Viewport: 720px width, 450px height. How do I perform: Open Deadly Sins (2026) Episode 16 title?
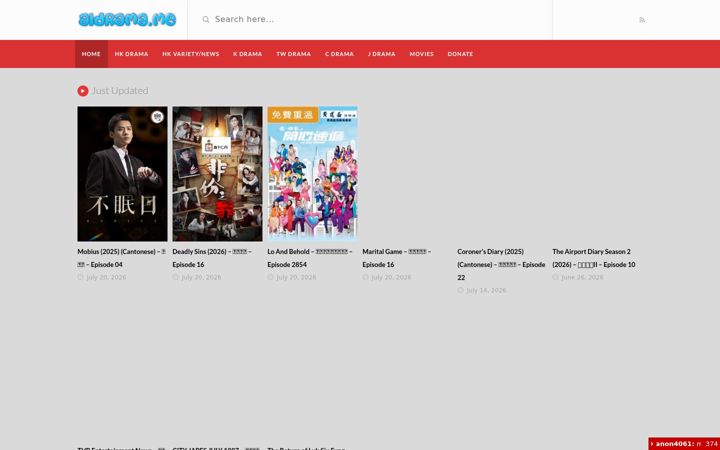click(x=212, y=258)
